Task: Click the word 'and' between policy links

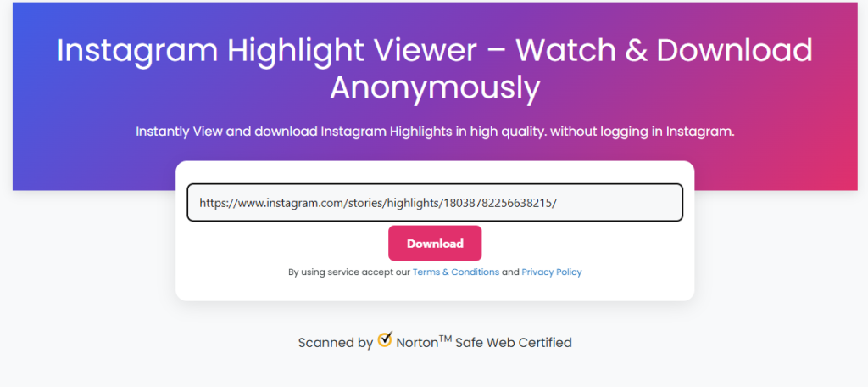Action: [x=510, y=272]
